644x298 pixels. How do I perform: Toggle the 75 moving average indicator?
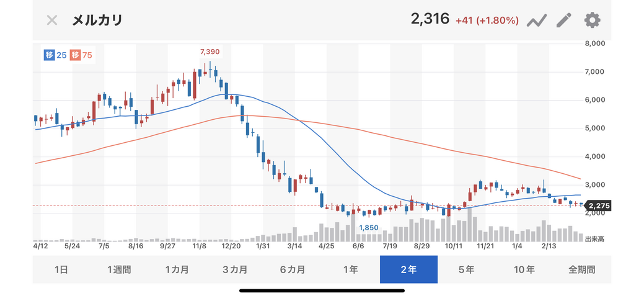[x=81, y=55]
